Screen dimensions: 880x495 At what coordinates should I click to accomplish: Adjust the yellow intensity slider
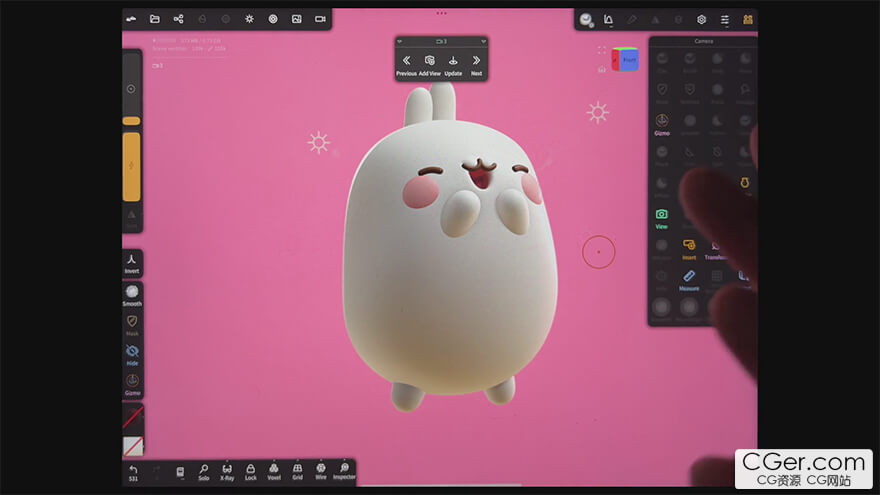tap(131, 167)
